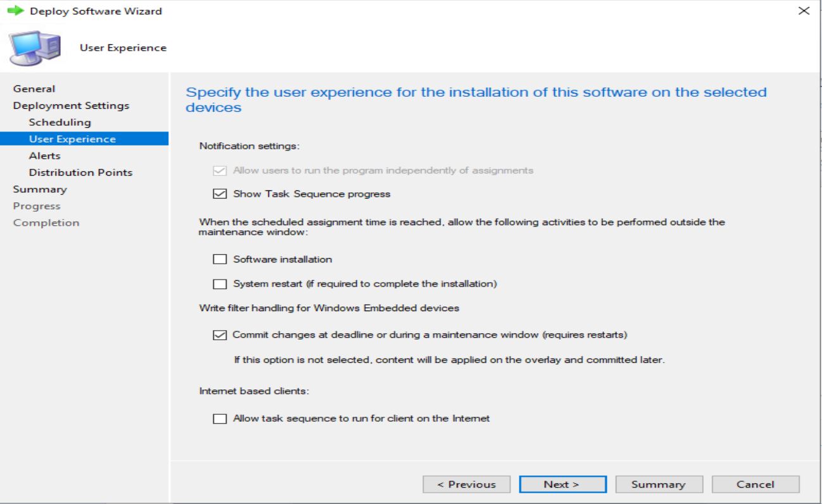822x504 pixels.
Task: Select the Alerts page
Action: [43, 156]
